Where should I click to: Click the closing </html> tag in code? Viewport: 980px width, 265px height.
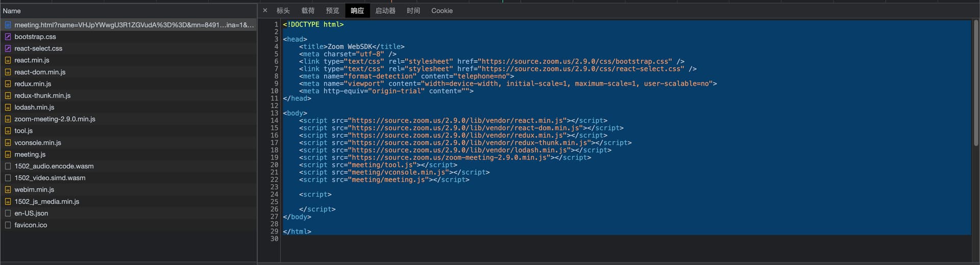point(297,231)
